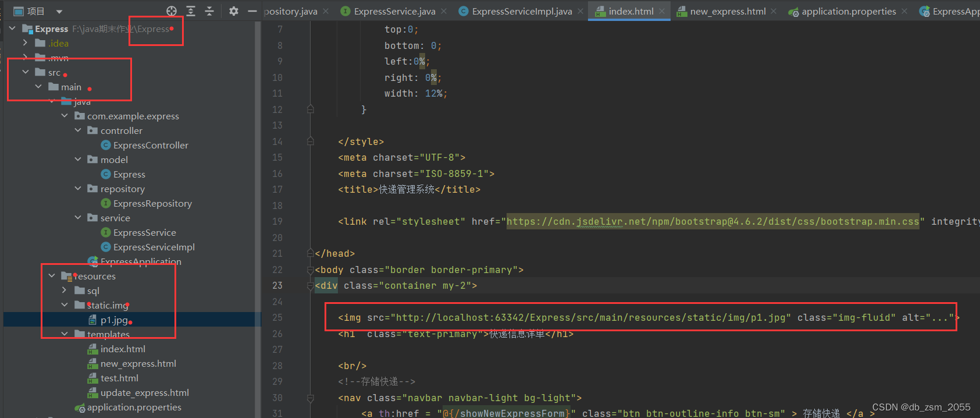Click line number 25 in gutter
The width and height of the screenshot is (980, 418).
(x=277, y=317)
